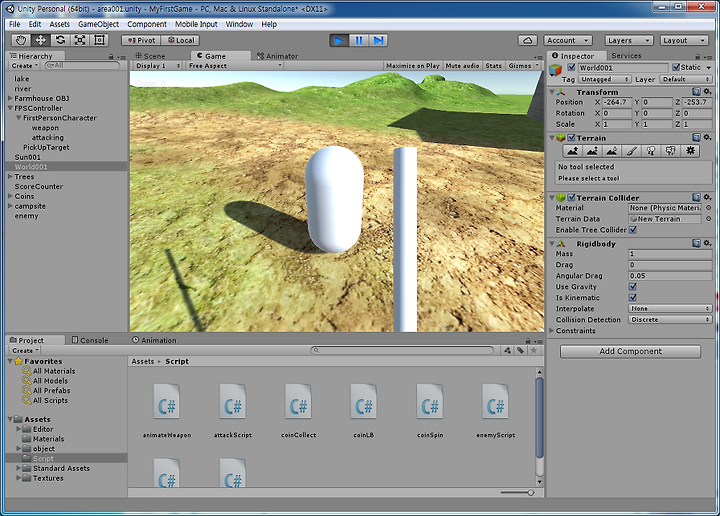Click Create button in Hierarchy
Screen dimensions: 720x516
pyautogui.click(x=24, y=66)
